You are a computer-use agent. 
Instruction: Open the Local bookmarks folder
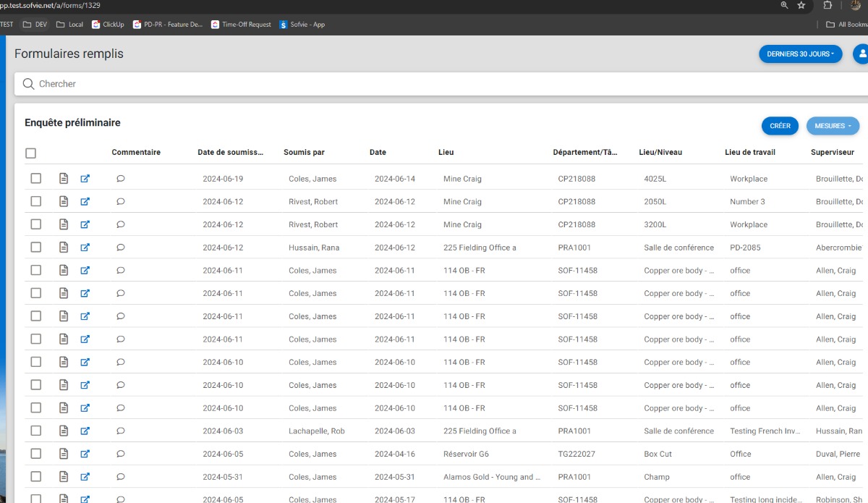pyautogui.click(x=69, y=25)
